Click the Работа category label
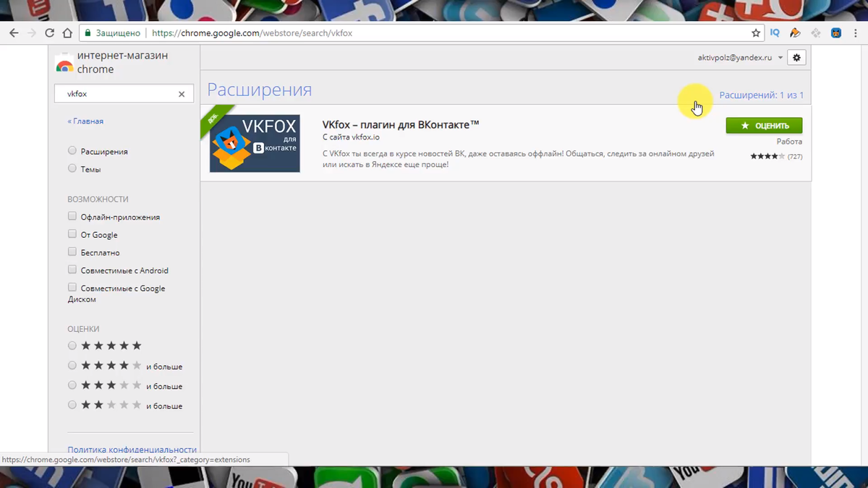 click(789, 142)
